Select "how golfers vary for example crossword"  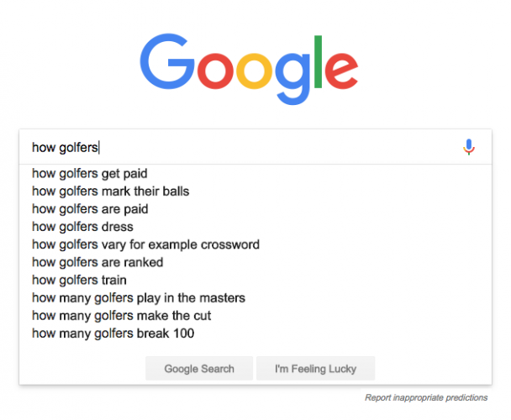pos(145,244)
